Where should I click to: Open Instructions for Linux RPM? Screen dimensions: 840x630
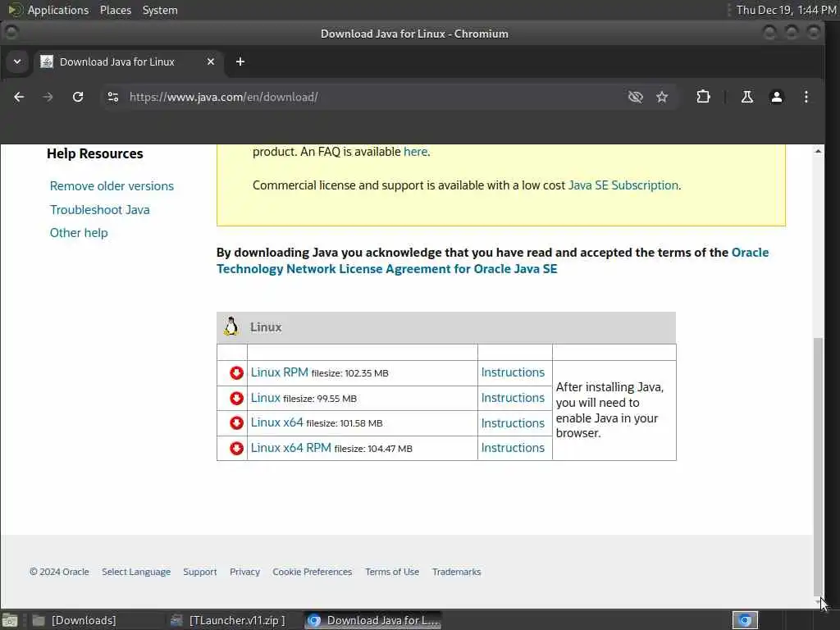point(513,372)
